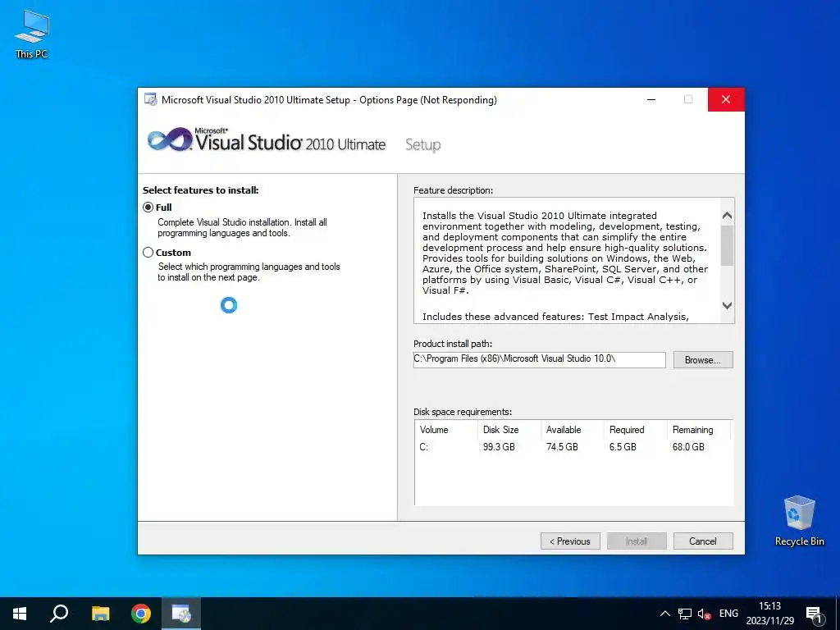
Task: Open Windows search from the taskbar
Action: 59,614
